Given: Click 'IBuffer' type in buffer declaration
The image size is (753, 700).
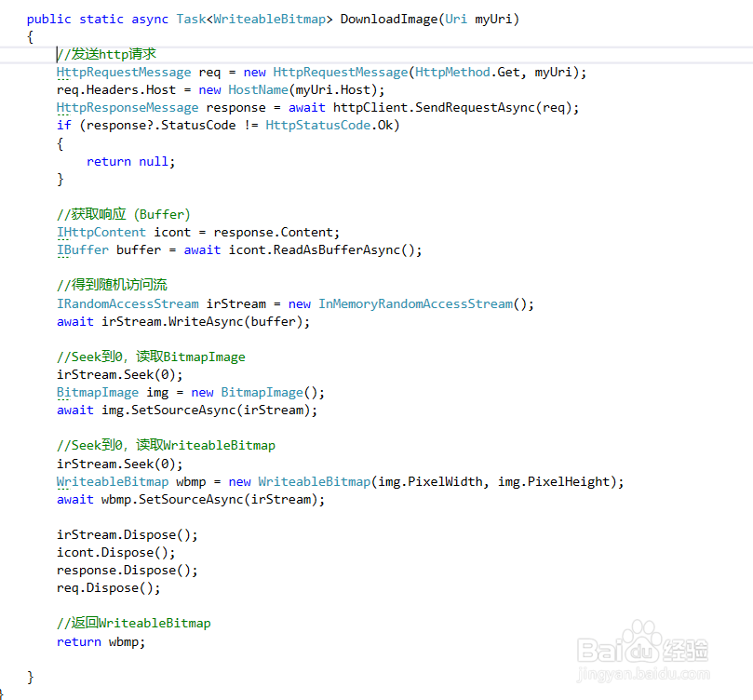Looking at the screenshot, I should coord(83,250).
